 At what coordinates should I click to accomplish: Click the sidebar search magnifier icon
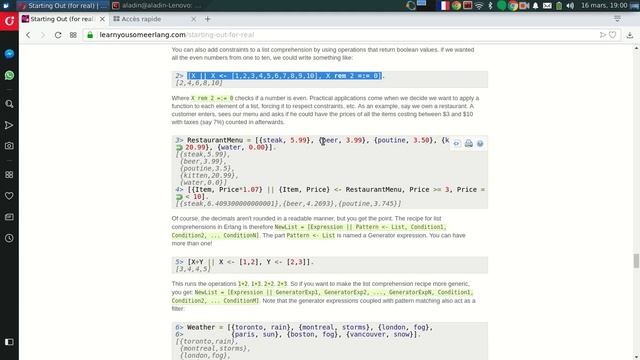click(x=9, y=104)
